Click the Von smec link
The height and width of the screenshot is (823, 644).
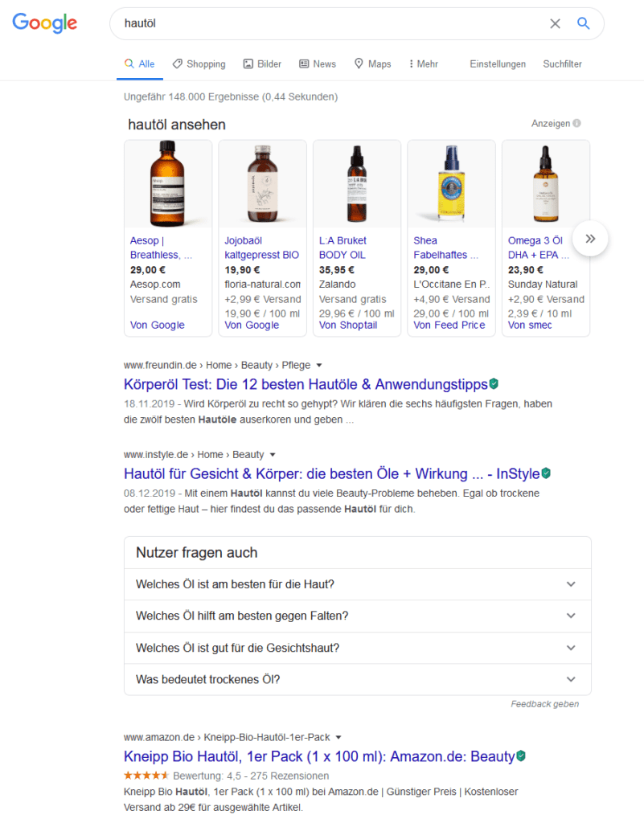[x=530, y=325]
